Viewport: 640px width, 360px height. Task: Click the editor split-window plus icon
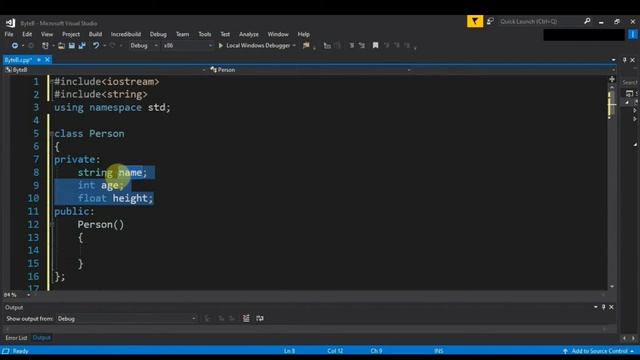(x=612, y=79)
